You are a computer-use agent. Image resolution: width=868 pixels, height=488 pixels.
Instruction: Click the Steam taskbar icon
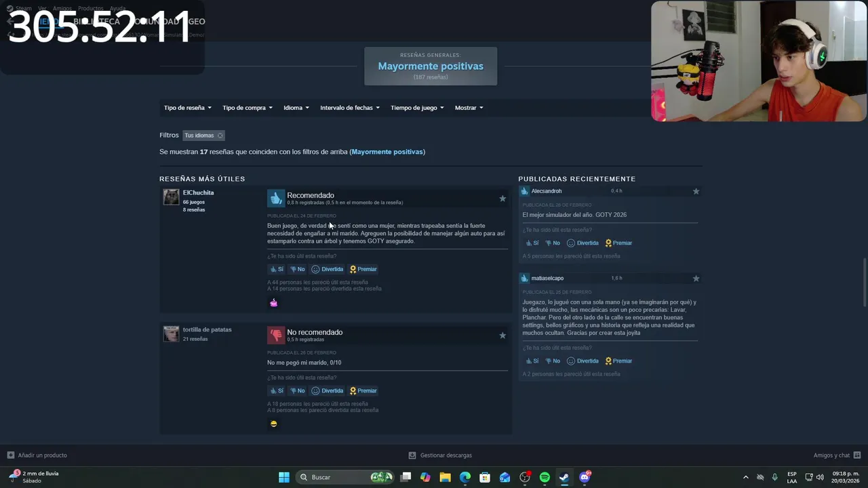click(564, 477)
